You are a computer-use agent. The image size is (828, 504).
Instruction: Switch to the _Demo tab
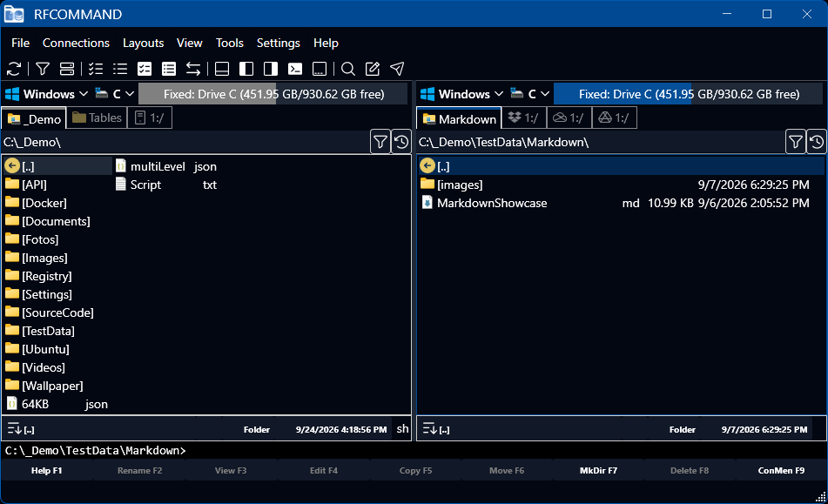34,118
